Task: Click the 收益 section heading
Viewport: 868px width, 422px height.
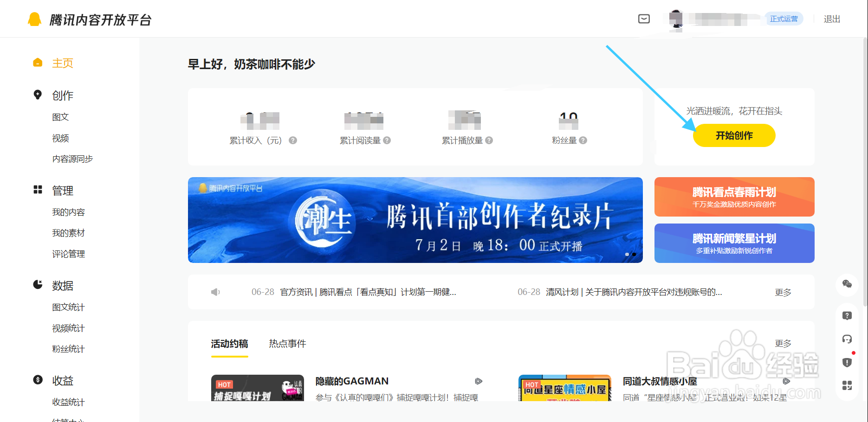Action: pos(63,381)
